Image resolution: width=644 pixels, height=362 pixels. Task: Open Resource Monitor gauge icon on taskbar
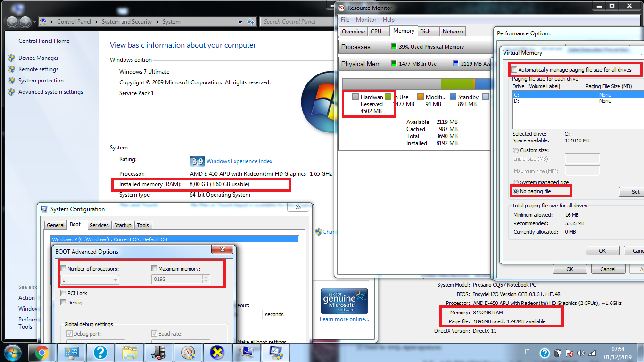188,353
